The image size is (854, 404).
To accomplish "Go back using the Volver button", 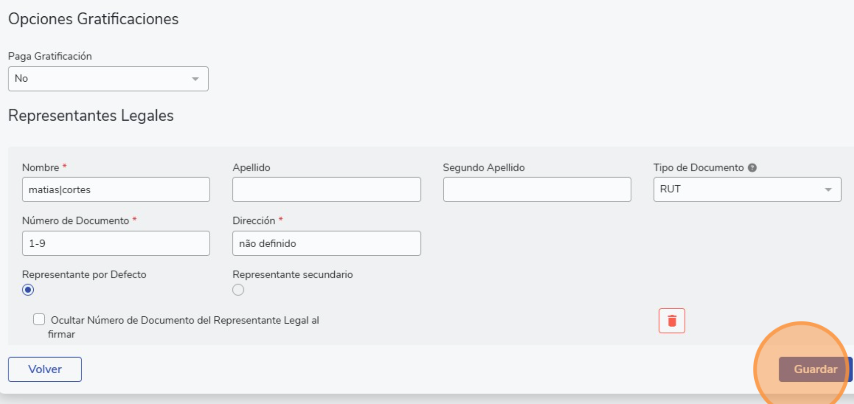I will click(45, 369).
